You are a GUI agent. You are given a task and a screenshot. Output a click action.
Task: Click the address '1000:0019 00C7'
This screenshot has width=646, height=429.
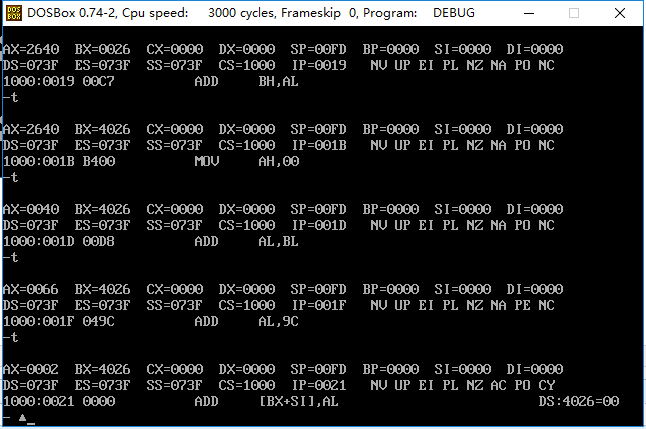[59, 81]
